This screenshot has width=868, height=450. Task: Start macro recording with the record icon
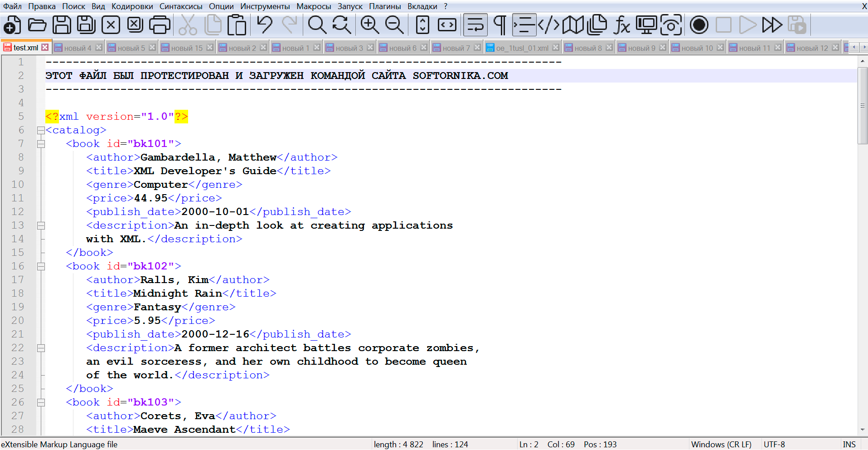click(x=699, y=25)
